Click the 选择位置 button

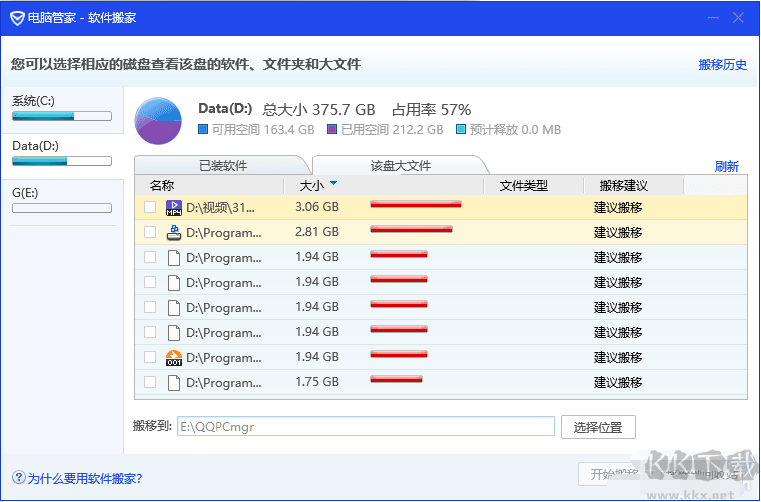pos(598,427)
